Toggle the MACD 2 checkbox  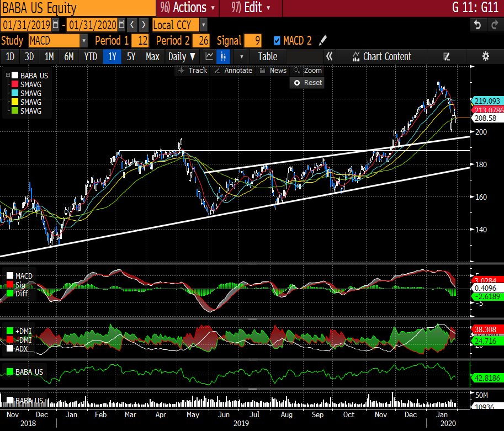click(x=277, y=41)
